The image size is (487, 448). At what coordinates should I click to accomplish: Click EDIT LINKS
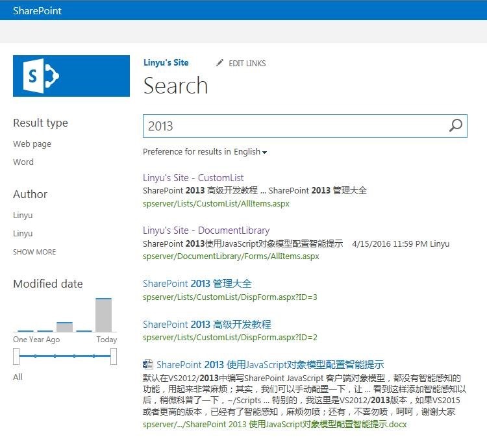[247, 64]
